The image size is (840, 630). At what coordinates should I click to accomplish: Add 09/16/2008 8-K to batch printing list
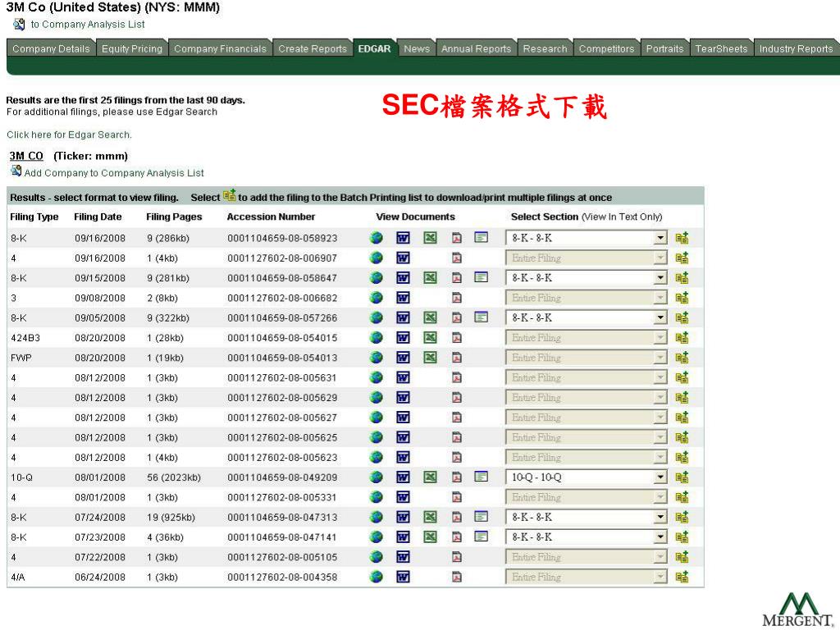click(x=682, y=238)
